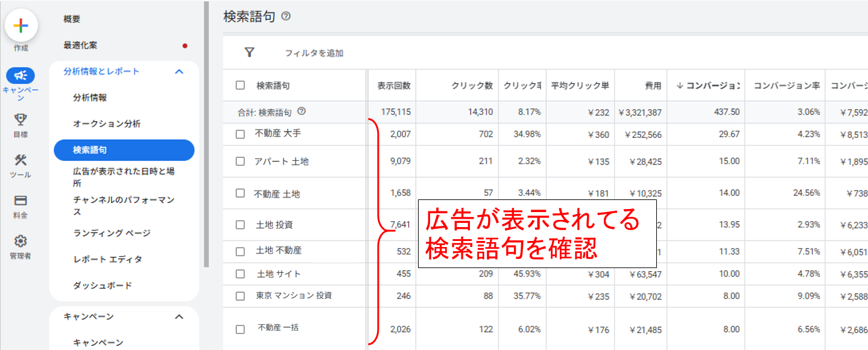Open the Tools wrench icon
The image size is (868, 350).
21,160
